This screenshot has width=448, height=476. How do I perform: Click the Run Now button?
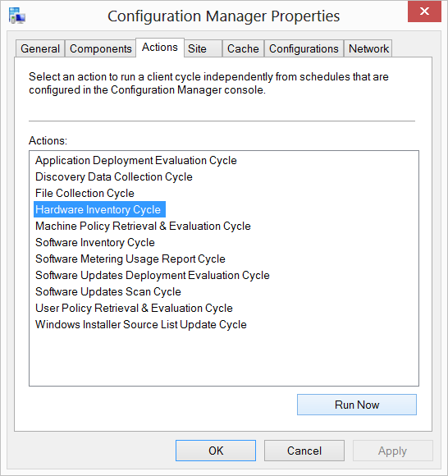coord(357,405)
